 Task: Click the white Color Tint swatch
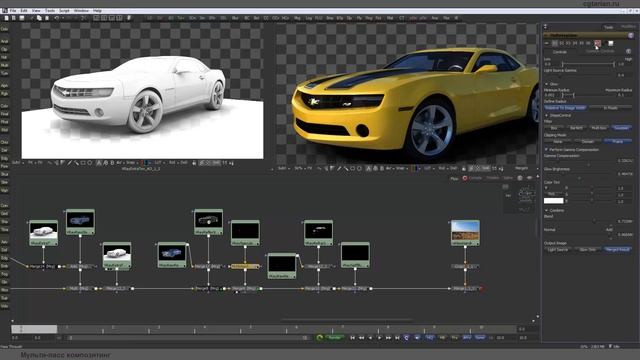(x=553, y=200)
